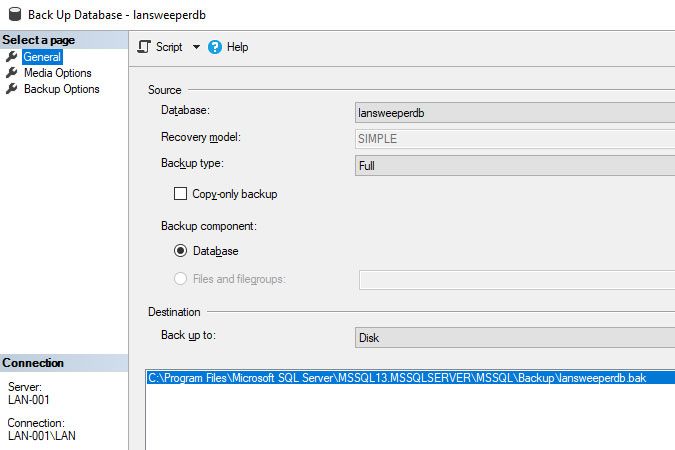Click the wrench icon beside Backup Options

pyautogui.click(x=12, y=89)
